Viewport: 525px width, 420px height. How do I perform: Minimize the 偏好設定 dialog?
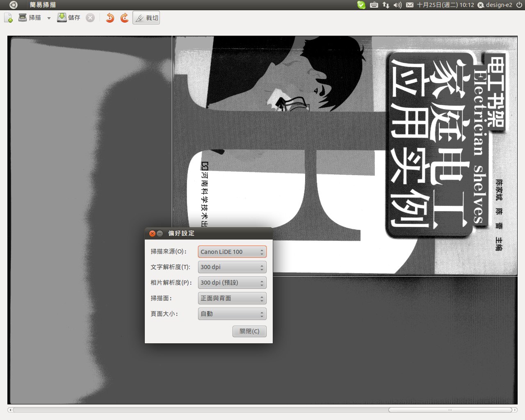pos(160,233)
